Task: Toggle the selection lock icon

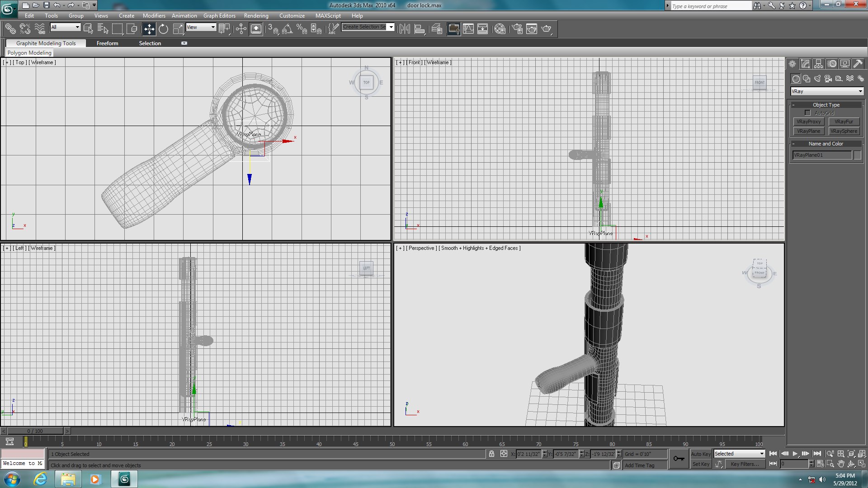Action: [x=491, y=454]
